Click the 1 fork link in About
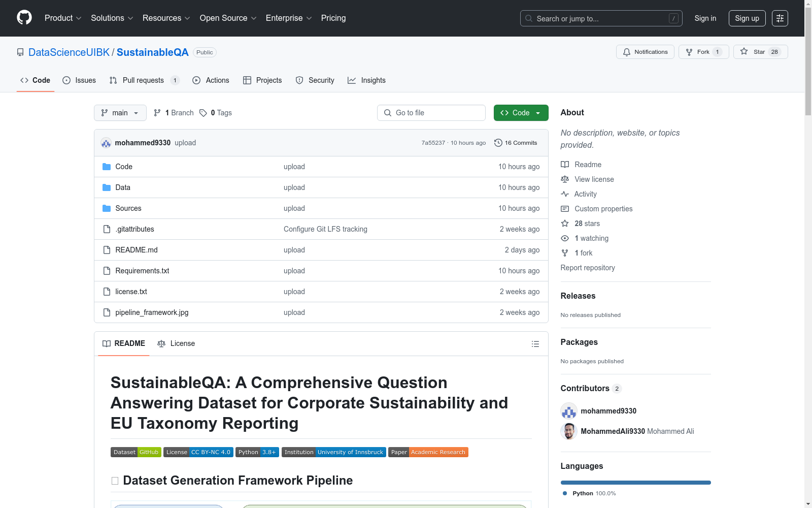The image size is (812, 508). pyautogui.click(x=584, y=253)
